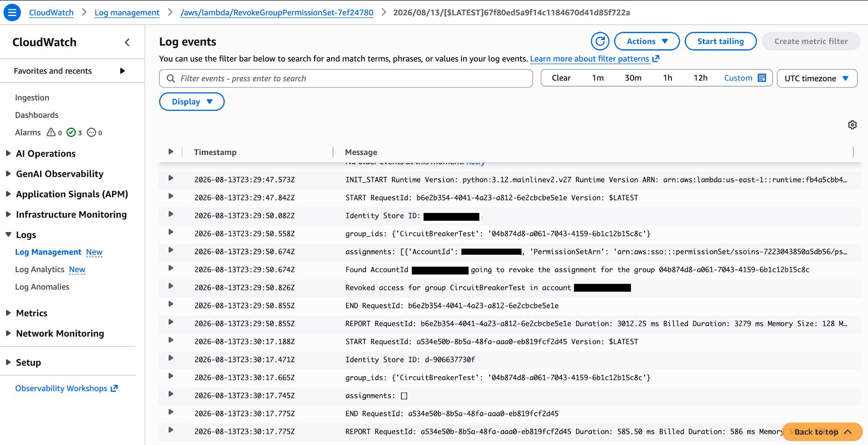The width and height of the screenshot is (868, 445).
Task: Click the 2026-08-13T23:29:47.842Z timestamp
Action: click(x=244, y=198)
